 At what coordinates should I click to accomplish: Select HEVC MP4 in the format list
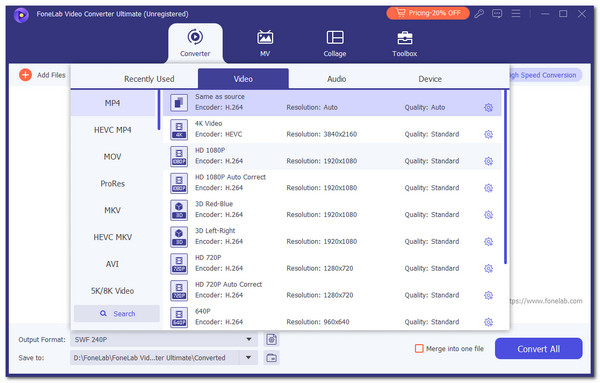tap(113, 130)
